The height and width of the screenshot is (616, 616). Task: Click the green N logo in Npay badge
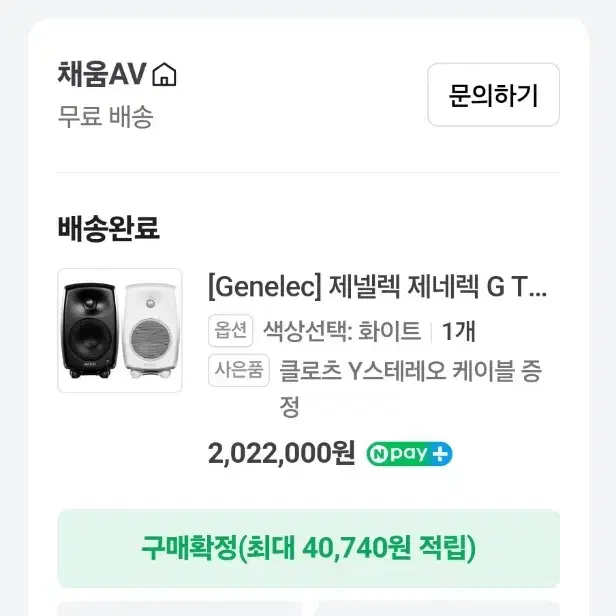pyautogui.click(x=379, y=454)
